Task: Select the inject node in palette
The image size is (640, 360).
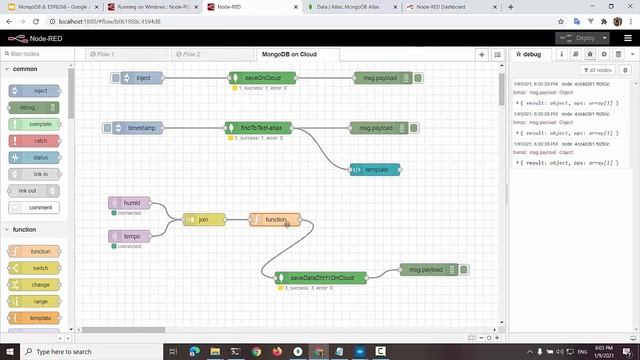Action: pyautogui.click(x=34, y=91)
